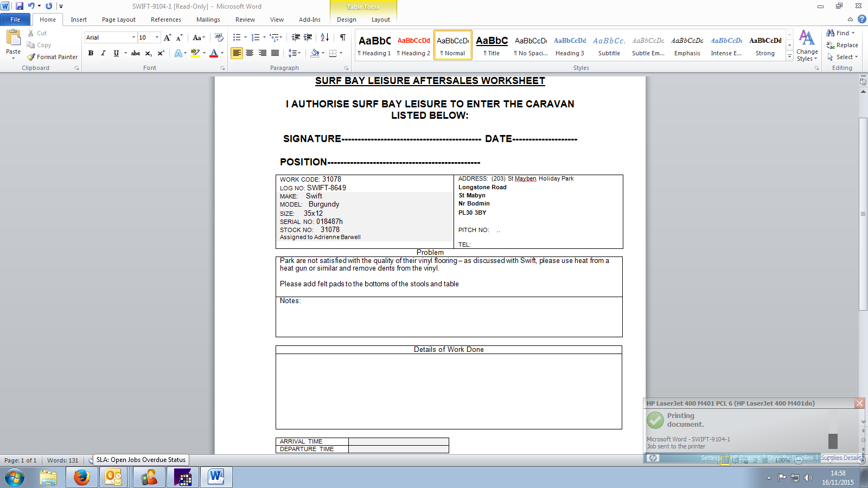The height and width of the screenshot is (488, 868).
Task: Apply the yellow text highlight color
Action: [x=195, y=53]
